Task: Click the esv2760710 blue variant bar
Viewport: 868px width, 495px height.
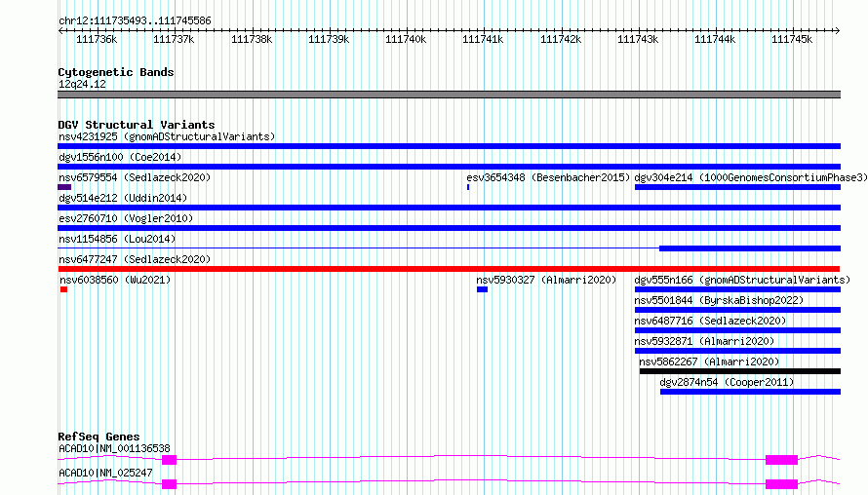Action: (x=449, y=228)
